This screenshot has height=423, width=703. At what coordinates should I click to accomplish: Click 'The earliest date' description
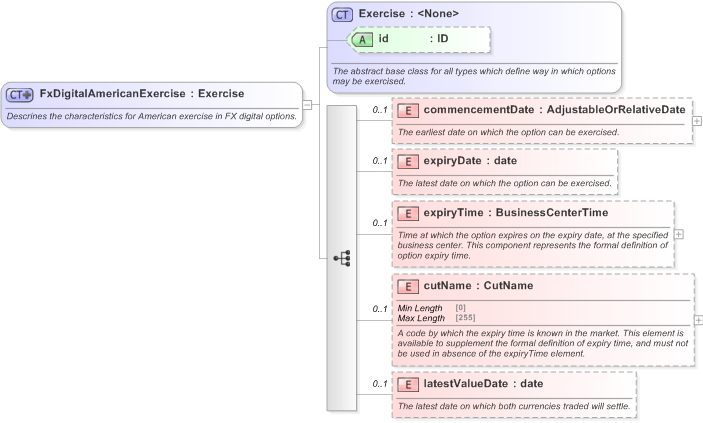(508, 132)
